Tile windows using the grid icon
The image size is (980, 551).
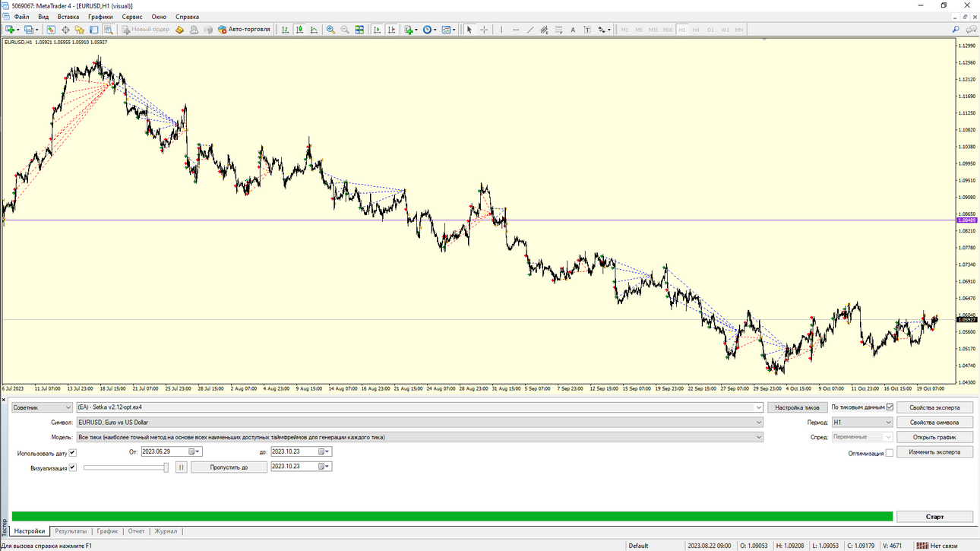(x=359, y=30)
